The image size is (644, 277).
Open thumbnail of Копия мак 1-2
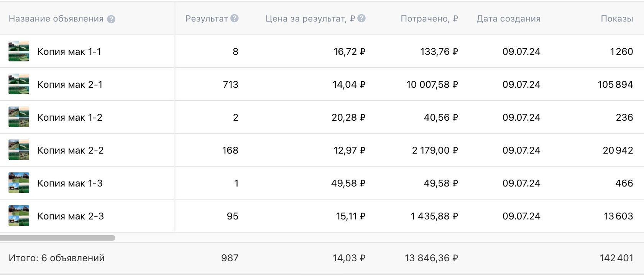pyautogui.click(x=19, y=117)
